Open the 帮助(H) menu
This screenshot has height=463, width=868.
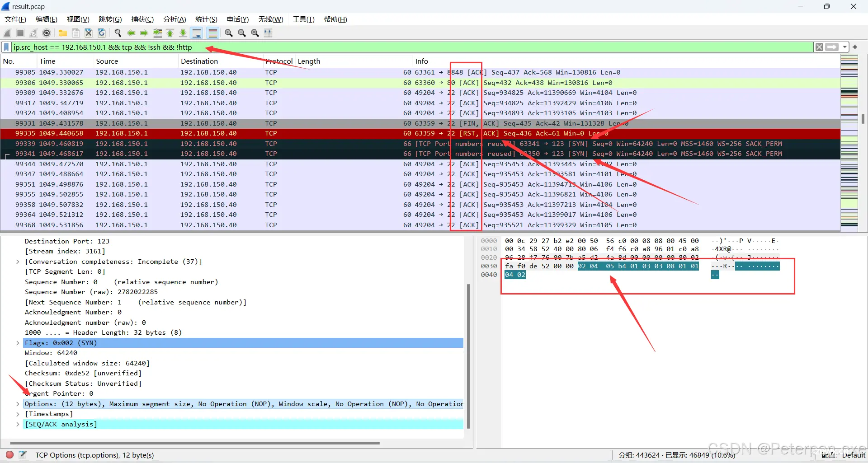335,19
